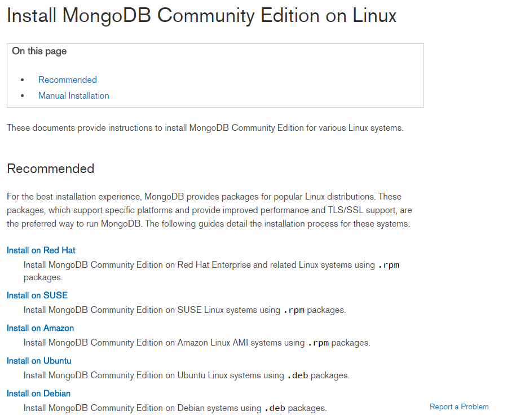This screenshot has height=420, width=516.
Task: Select the Install on Ubuntu link
Action: coord(39,361)
